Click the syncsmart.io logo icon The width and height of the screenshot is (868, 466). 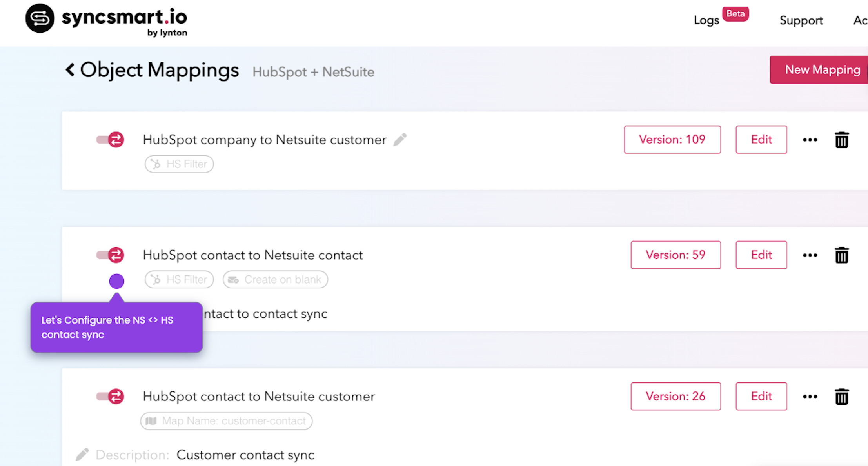tap(40, 18)
